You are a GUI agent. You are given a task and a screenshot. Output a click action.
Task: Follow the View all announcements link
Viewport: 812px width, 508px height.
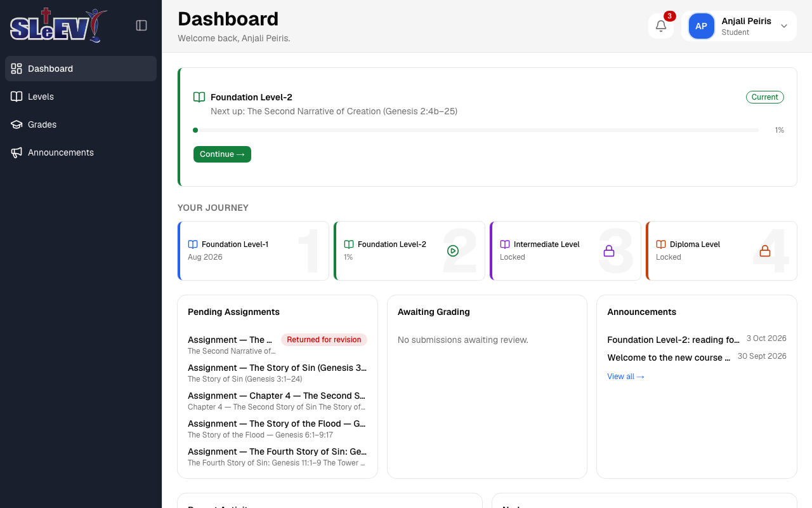625,377
